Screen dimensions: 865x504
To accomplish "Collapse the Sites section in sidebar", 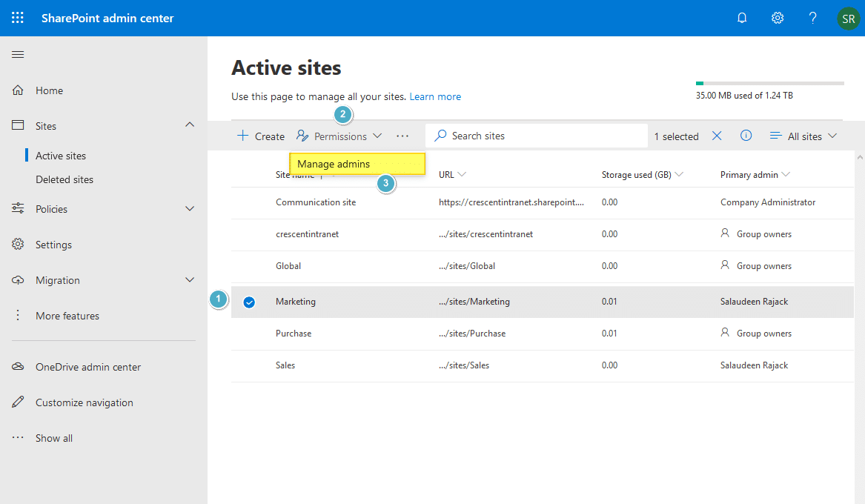I will click(x=190, y=125).
